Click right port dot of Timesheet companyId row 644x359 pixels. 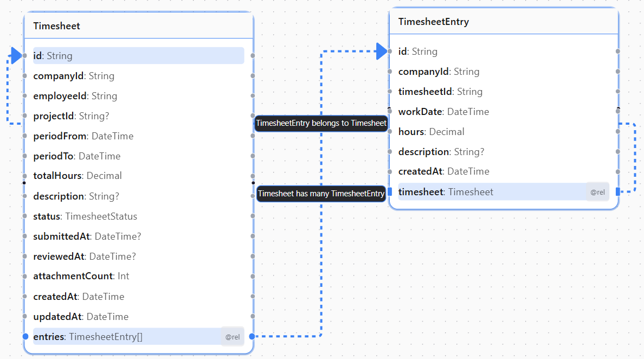coord(253,75)
